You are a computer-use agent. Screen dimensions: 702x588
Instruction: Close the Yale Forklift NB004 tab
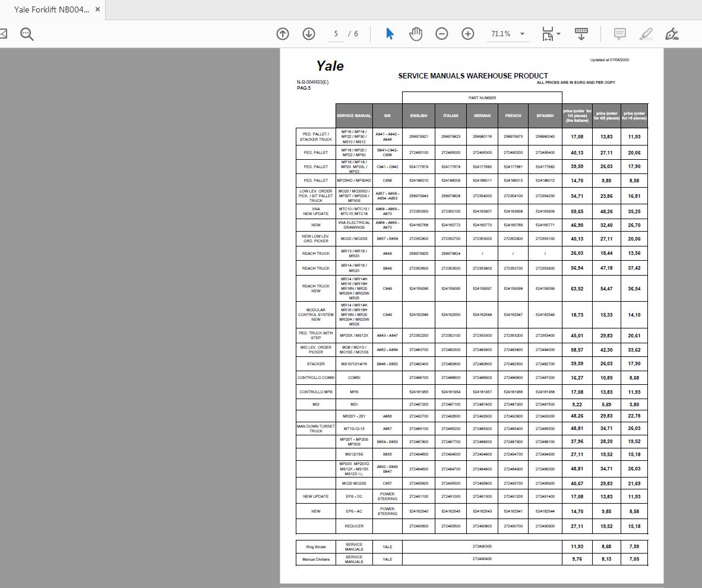[97, 10]
